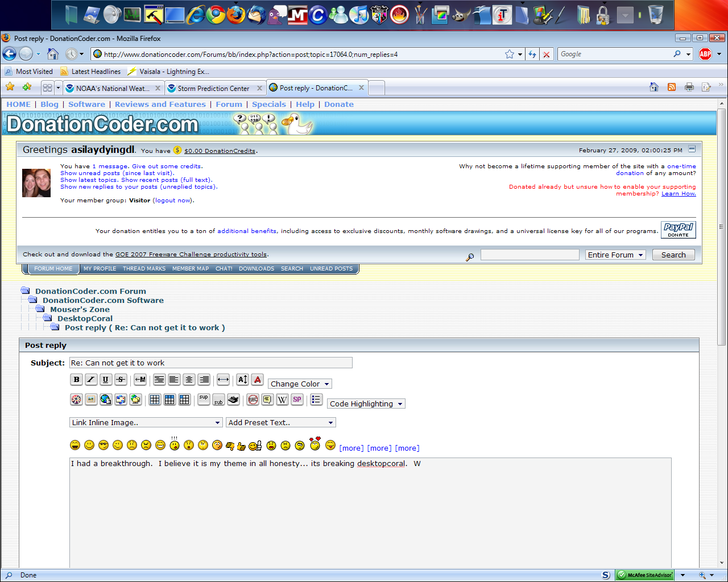Follow the 'Show unread posts' link
728x582 pixels.
90,173
